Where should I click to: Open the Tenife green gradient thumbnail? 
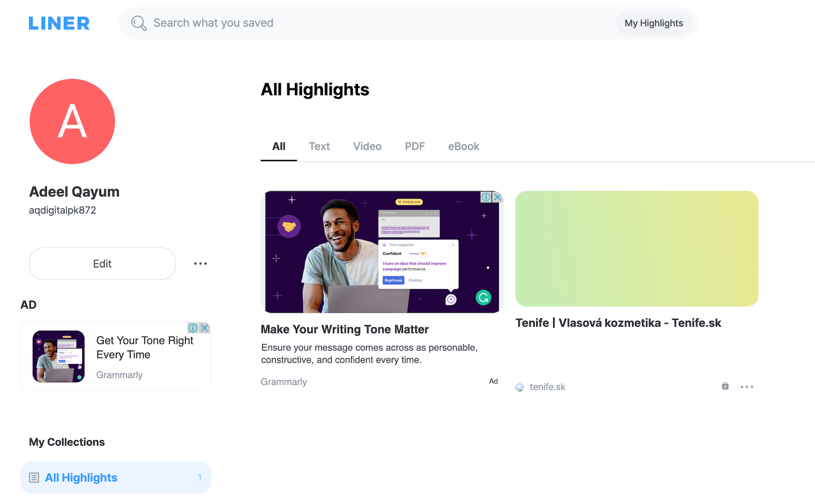[637, 249]
